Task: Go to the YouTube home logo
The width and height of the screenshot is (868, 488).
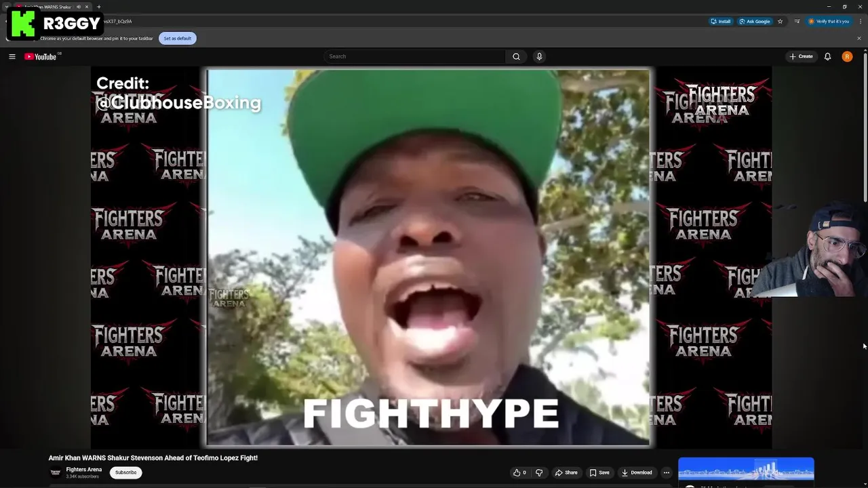Action: (x=41, y=56)
